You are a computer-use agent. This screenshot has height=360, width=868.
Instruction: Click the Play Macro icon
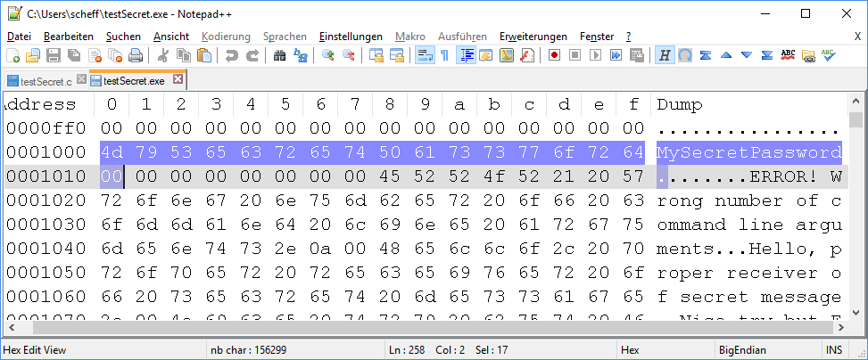(x=596, y=55)
